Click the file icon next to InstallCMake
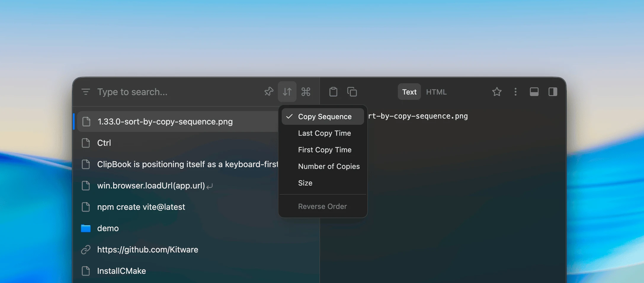644x283 pixels. pos(86,271)
